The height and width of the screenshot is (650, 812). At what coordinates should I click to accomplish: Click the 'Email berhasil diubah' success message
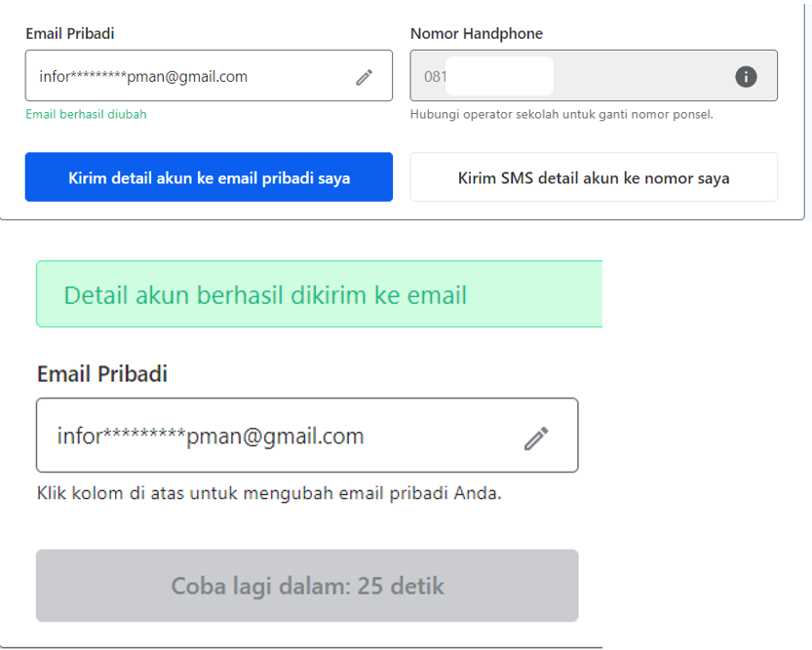pos(86,114)
